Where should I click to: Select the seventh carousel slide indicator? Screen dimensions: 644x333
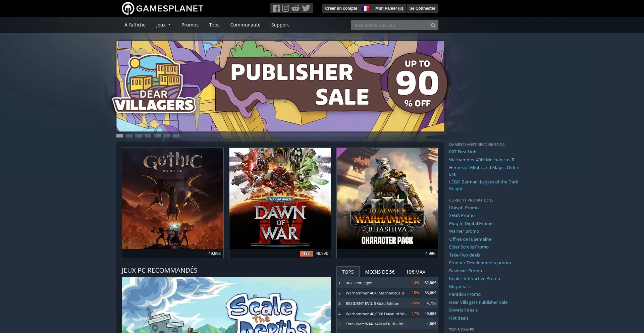[176, 136]
